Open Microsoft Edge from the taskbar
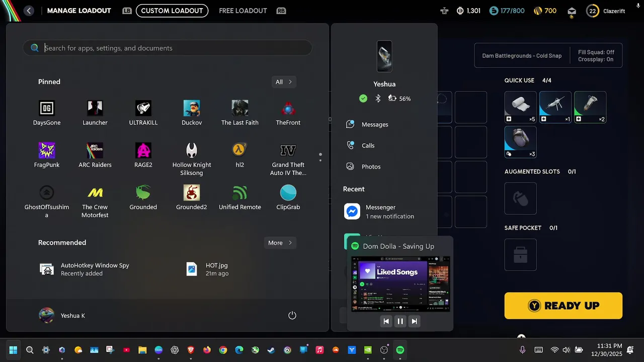Image resolution: width=644 pixels, height=362 pixels. click(239, 350)
